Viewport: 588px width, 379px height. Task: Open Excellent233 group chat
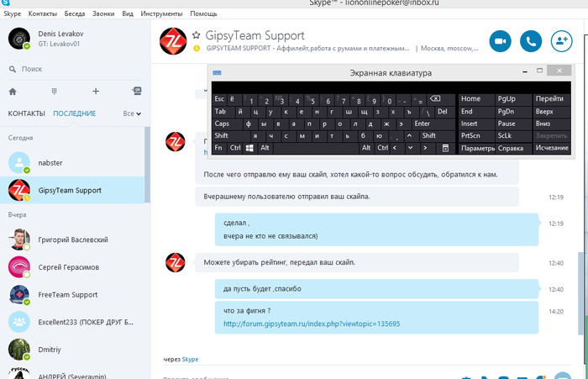point(72,322)
